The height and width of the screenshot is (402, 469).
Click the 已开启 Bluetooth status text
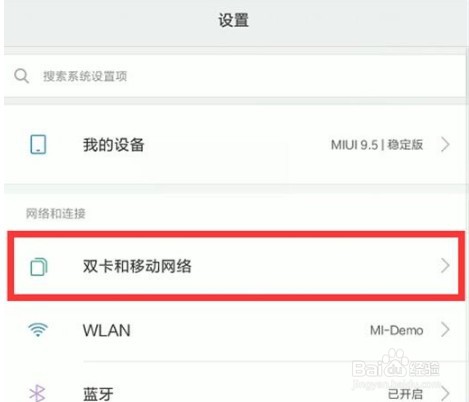[405, 394]
